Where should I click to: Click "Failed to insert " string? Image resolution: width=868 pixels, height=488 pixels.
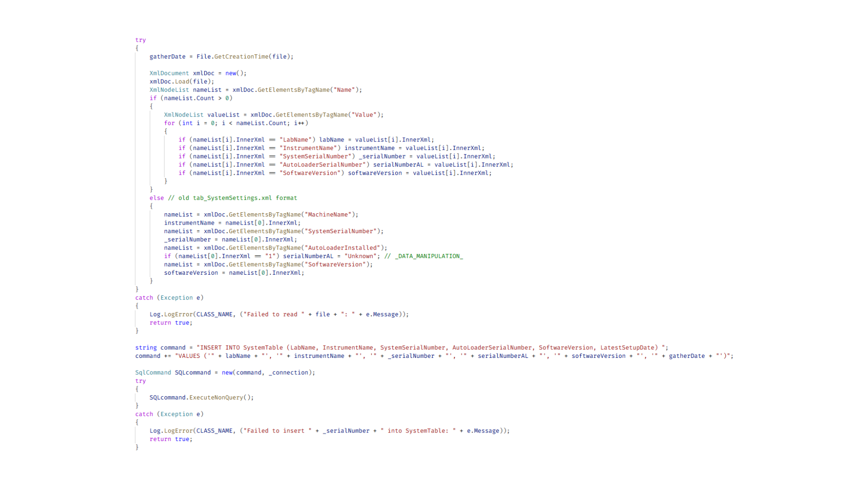(x=277, y=431)
